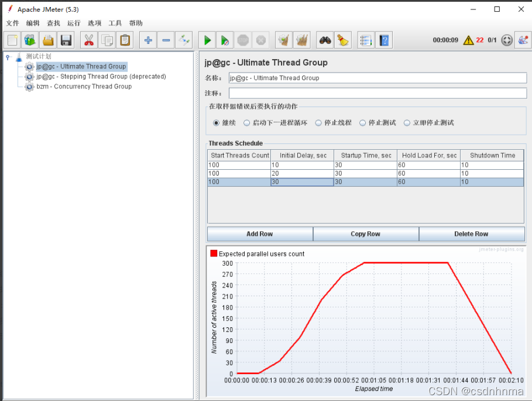Open the function helper list icon

pos(366,40)
